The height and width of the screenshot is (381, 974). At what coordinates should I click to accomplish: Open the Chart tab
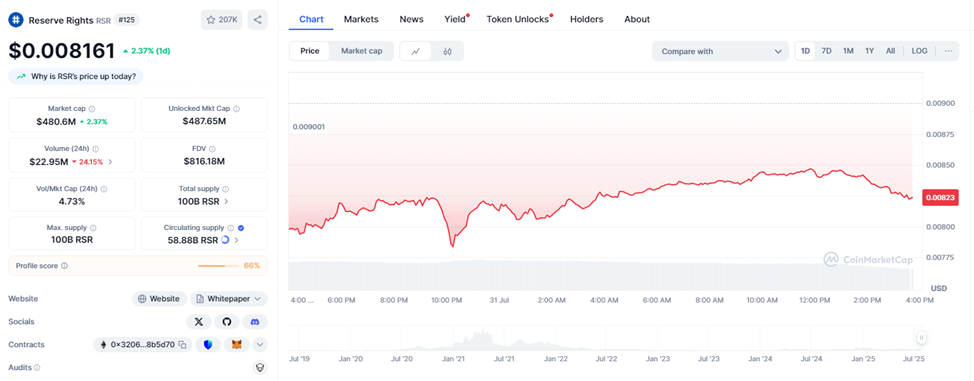311,19
